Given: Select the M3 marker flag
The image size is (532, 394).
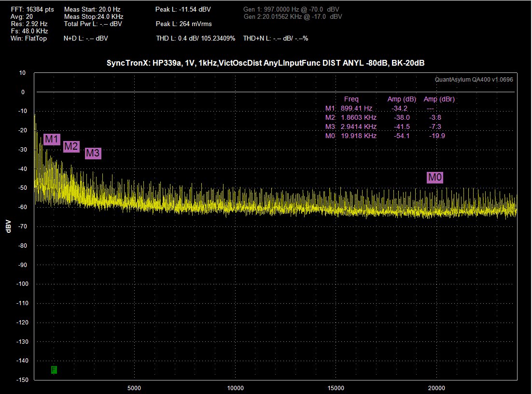Looking at the screenshot, I should (x=93, y=153).
